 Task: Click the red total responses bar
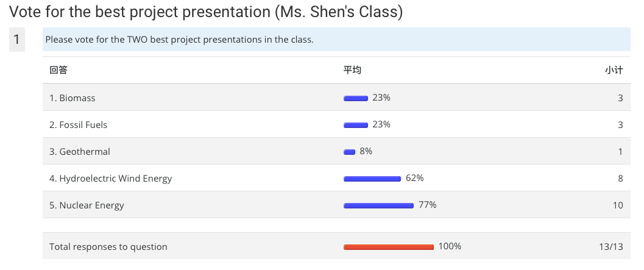point(389,247)
